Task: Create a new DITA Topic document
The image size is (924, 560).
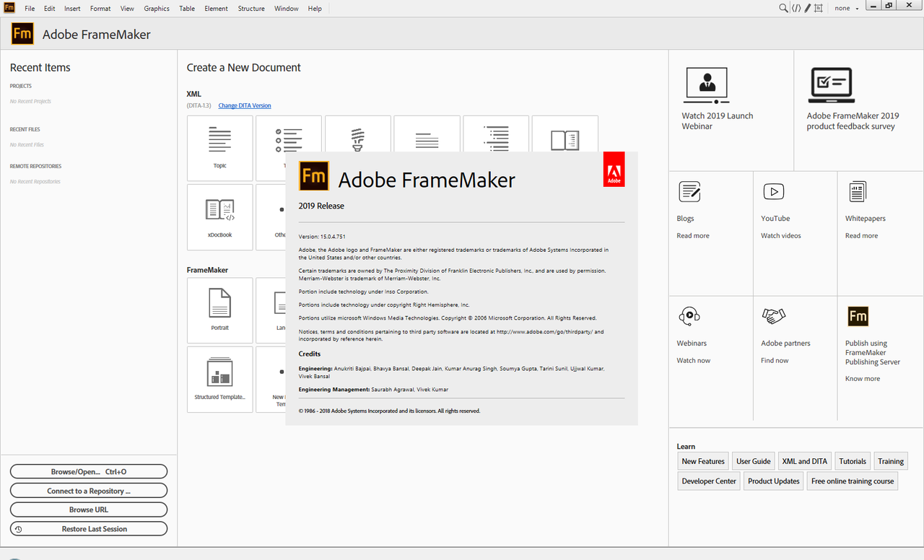Action: tap(219, 148)
